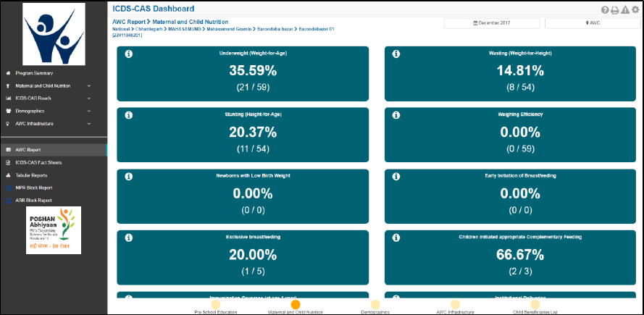Click info icon on Weighing Efficiency card
Viewport: 644px width, 315px height.
tap(396, 115)
